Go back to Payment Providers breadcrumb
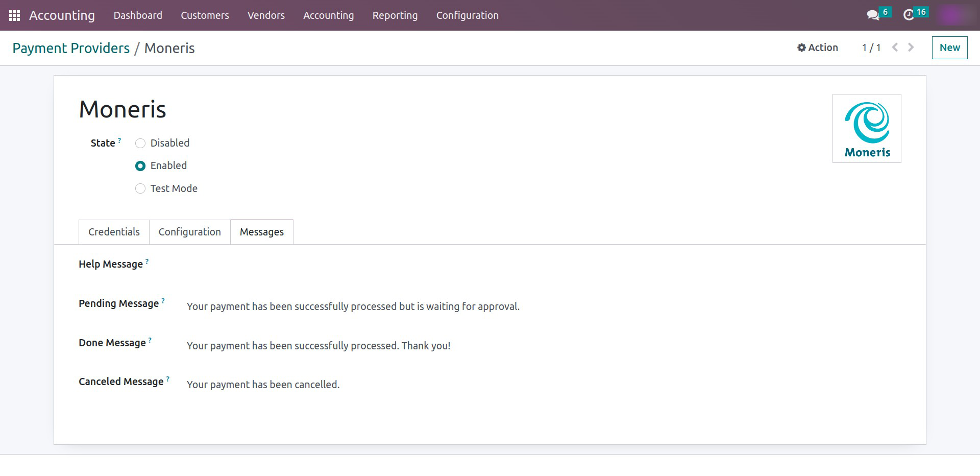 (71, 48)
